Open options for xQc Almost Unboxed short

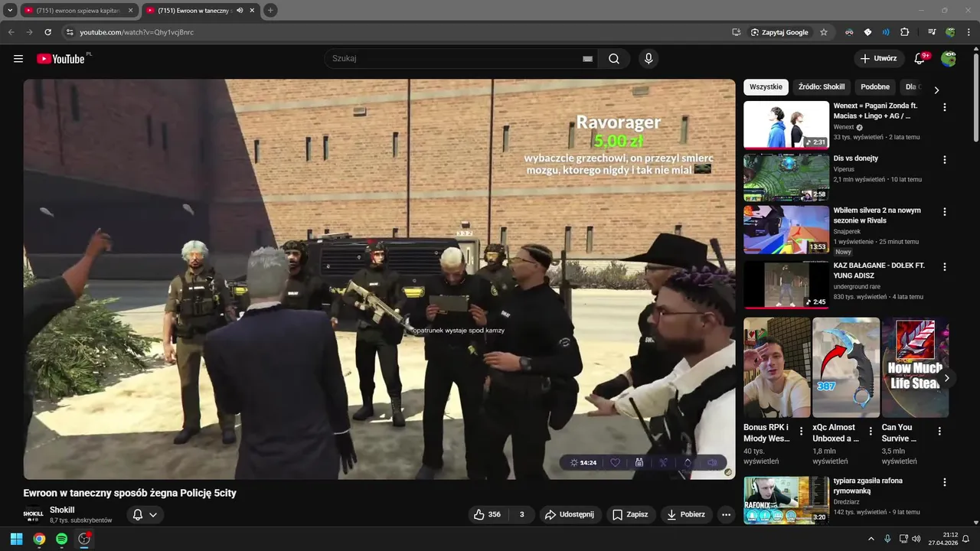(871, 432)
